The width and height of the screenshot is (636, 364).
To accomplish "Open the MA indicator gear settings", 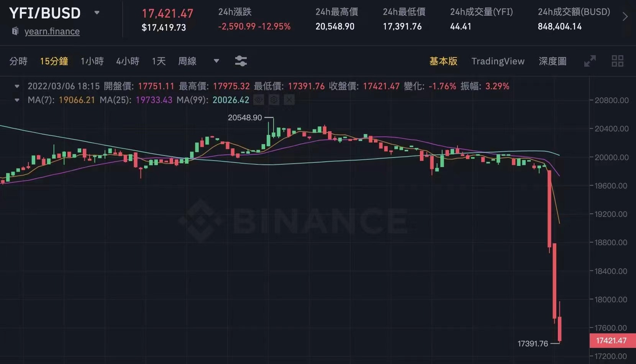I will (x=274, y=100).
